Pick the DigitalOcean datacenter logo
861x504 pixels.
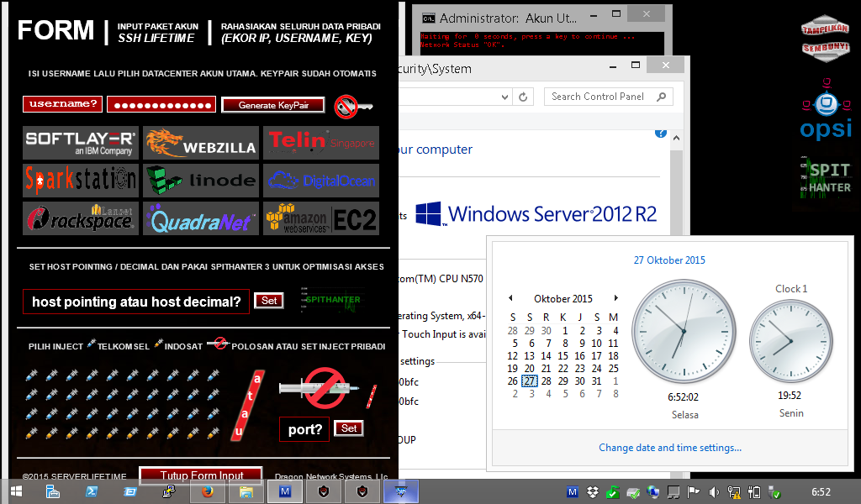[320, 181]
